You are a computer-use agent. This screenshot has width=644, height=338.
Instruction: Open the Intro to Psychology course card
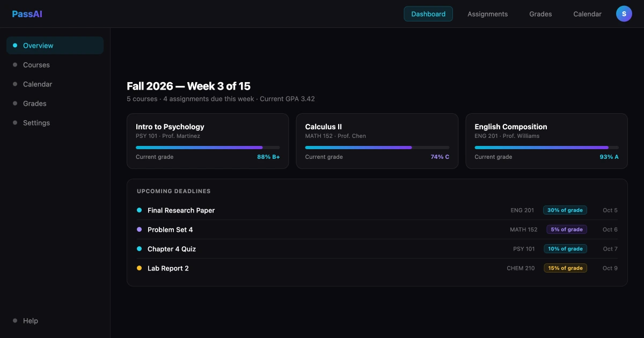(x=208, y=141)
